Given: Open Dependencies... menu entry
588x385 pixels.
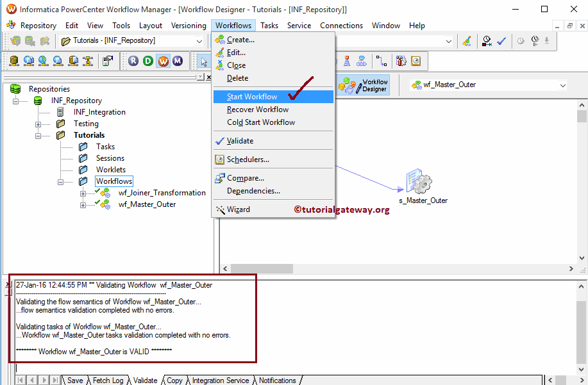Looking at the screenshot, I should point(273,191).
